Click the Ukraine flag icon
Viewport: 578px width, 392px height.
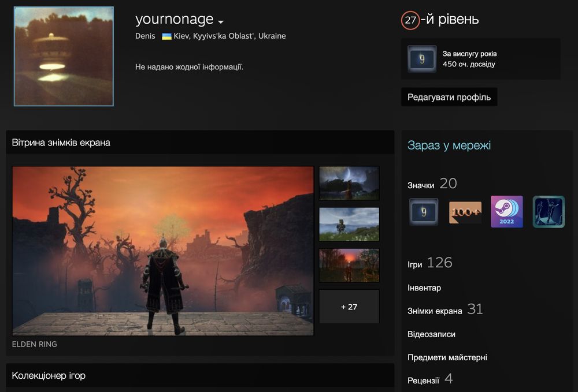(166, 36)
